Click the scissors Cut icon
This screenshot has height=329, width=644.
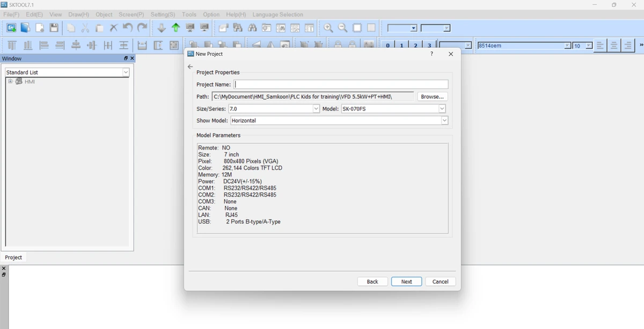[85, 28]
